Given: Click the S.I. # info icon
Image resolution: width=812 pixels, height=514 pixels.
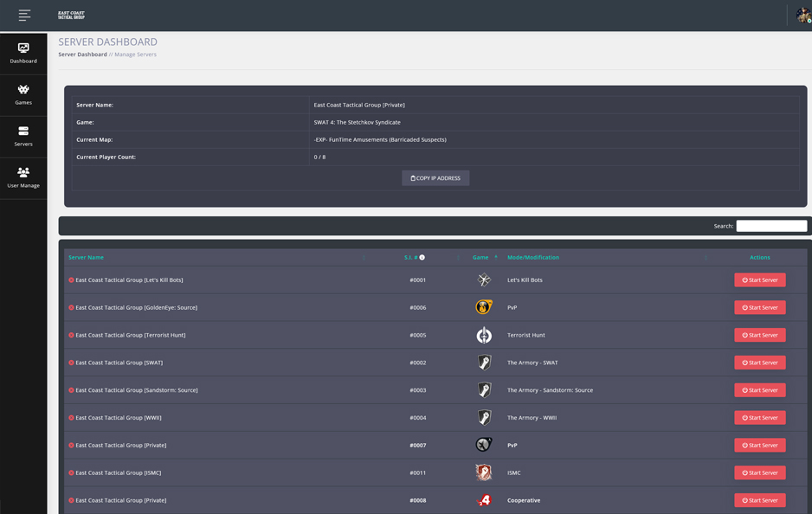Looking at the screenshot, I should (422, 257).
